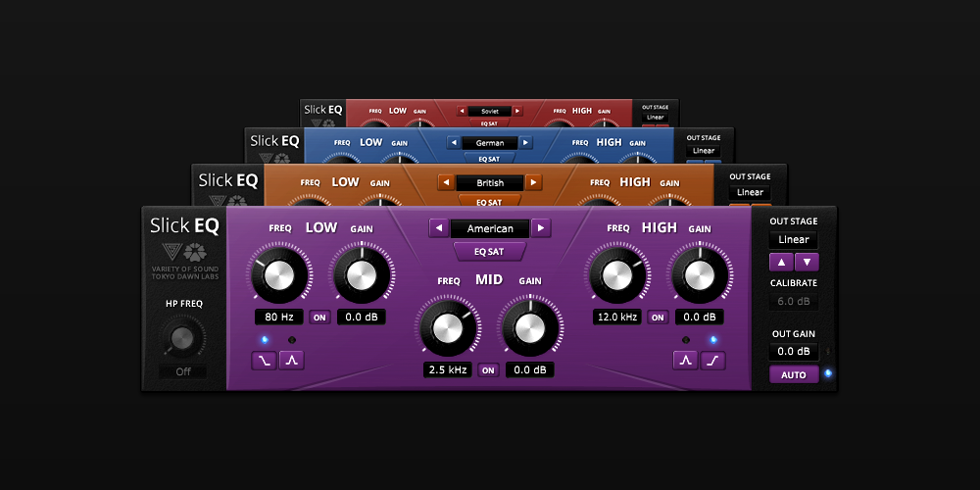Viewport: 980px width, 490px height.
Task: Click previous model arrow beside American
Action: [x=438, y=228]
